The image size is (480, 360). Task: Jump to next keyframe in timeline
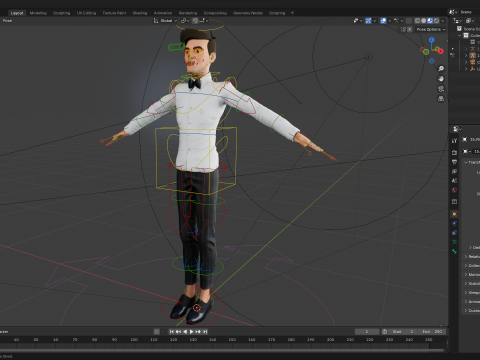198,332
